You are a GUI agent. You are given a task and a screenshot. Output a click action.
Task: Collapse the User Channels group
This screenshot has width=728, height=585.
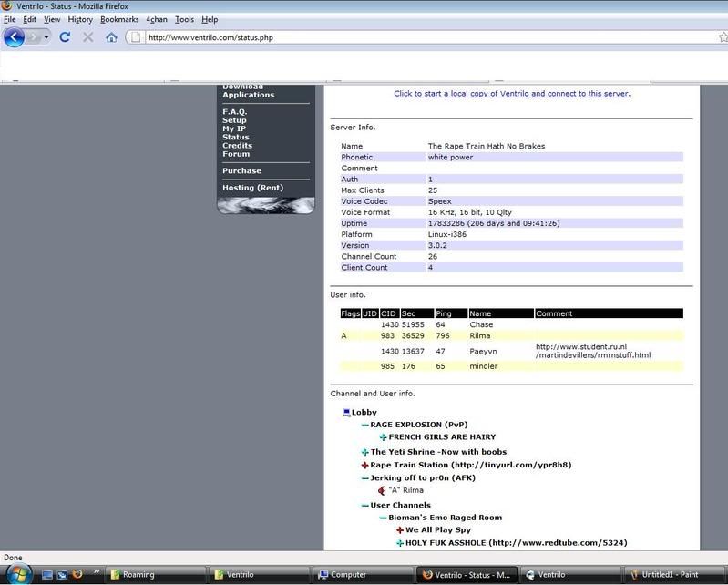click(x=365, y=506)
